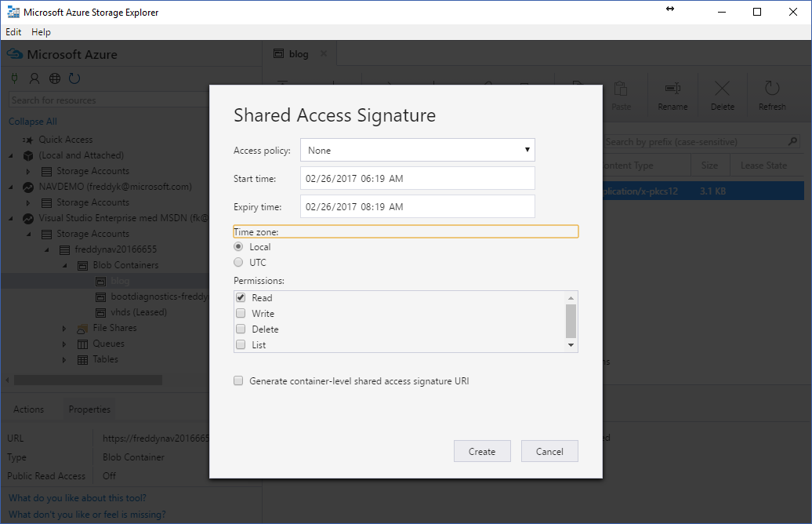
Task: Click the Create button
Action: pos(482,451)
